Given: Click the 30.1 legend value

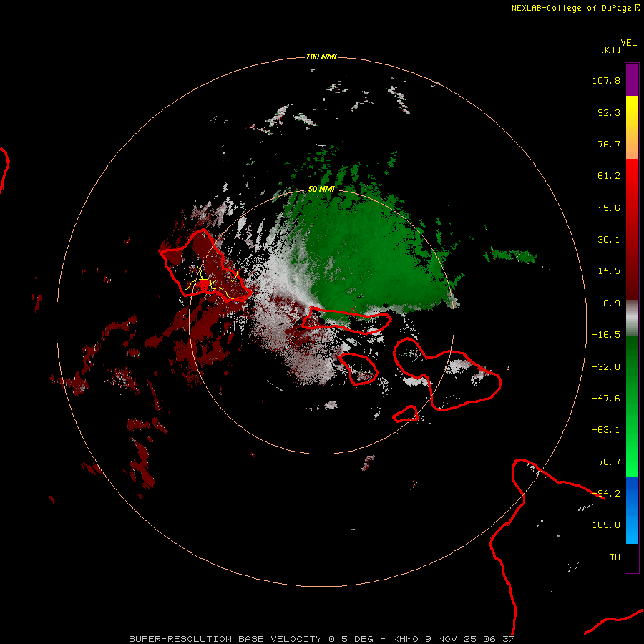Looking at the screenshot, I should [x=609, y=240].
